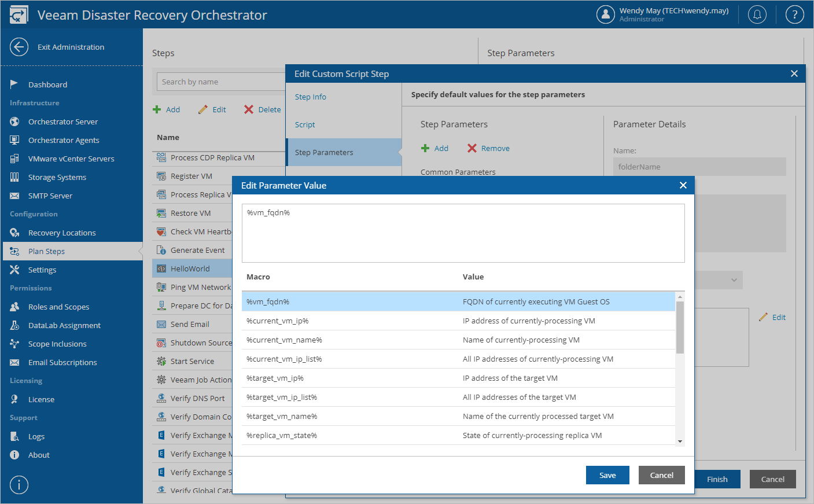Click the Orchestrator Server sidebar icon

click(14, 122)
